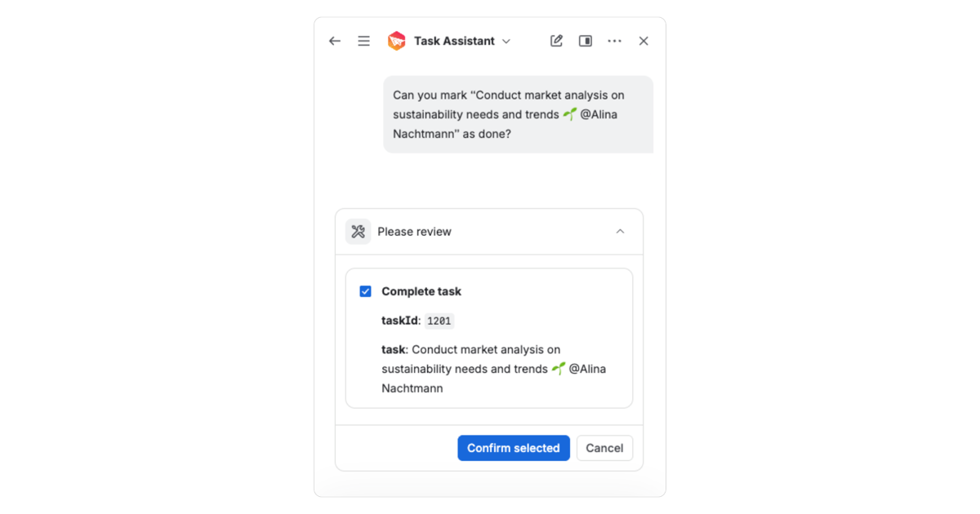Go back with the left arrow icon
The image size is (980, 514).
point(335,41)
